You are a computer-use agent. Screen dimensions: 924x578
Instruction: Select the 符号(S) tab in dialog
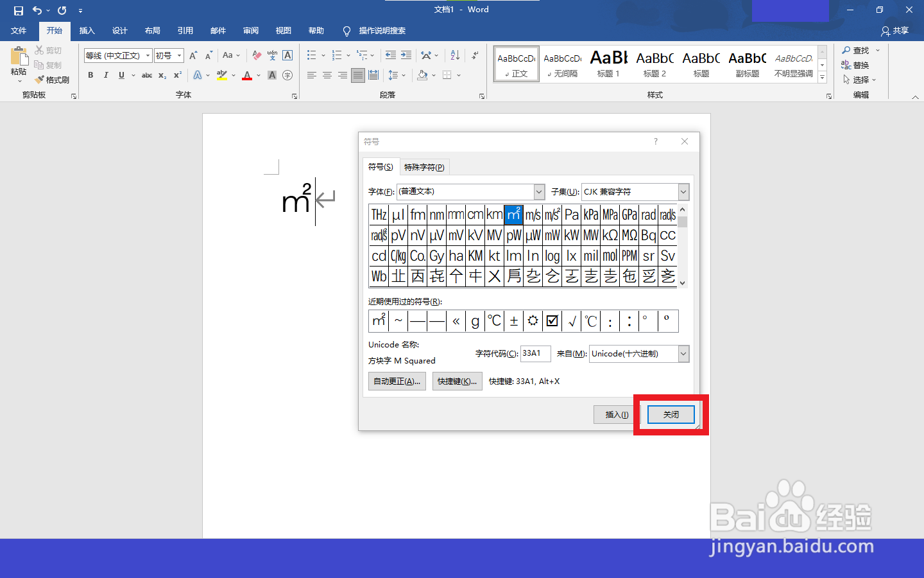[381, 166]
